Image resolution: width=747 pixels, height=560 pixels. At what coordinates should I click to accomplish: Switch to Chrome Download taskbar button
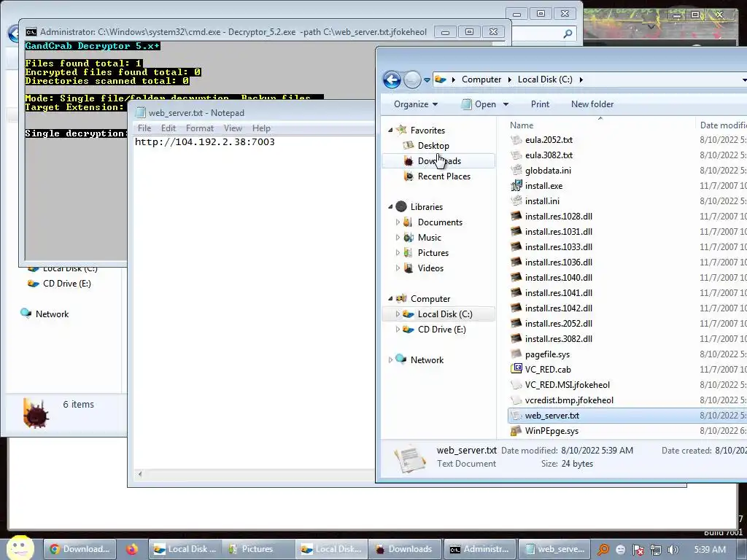[80, 549]
